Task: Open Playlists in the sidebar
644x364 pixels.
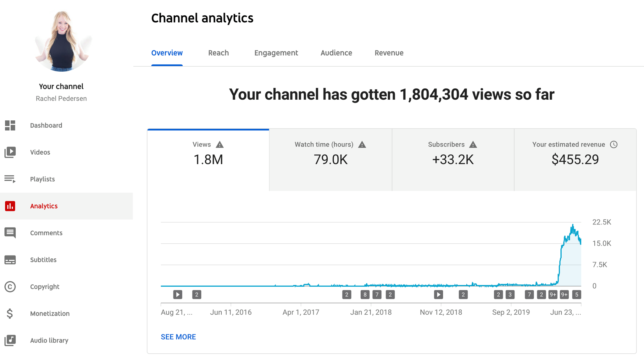Action: click(x=42, y=179)
